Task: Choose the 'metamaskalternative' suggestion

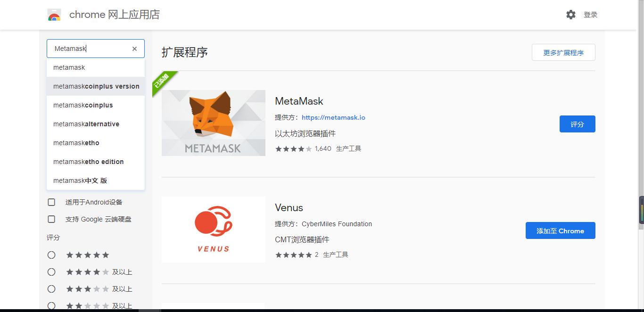Action: 96,124
